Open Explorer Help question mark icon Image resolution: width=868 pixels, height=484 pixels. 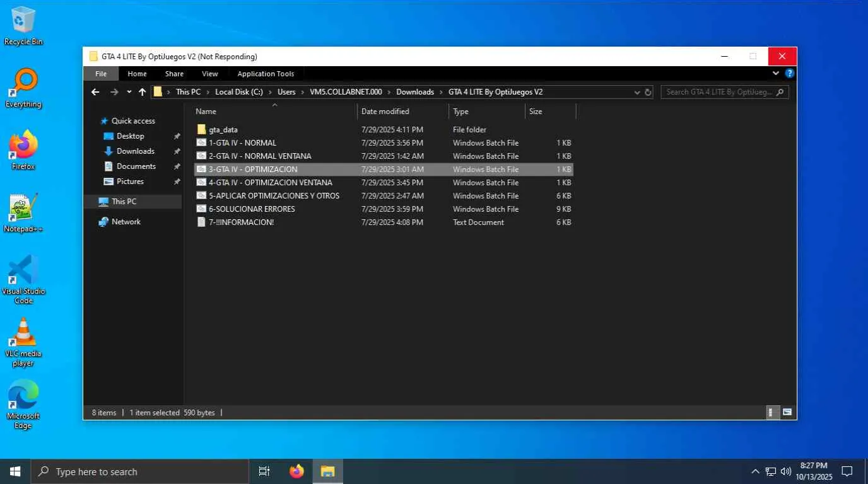coord(789,73)
